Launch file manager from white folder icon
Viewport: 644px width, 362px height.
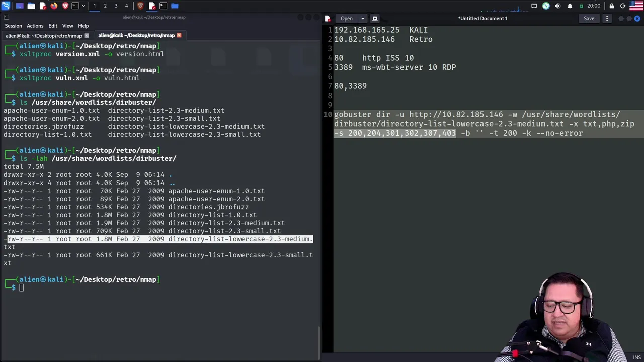coord(31,6)
